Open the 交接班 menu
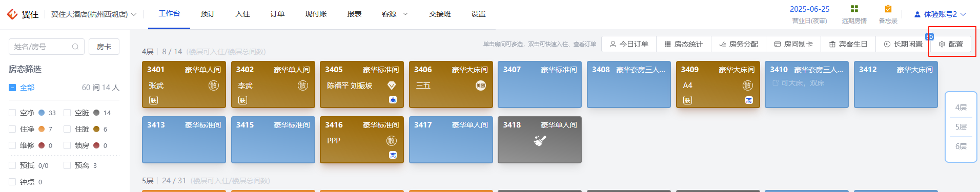This screenshot has width=980, height=192. pos(440,14)
